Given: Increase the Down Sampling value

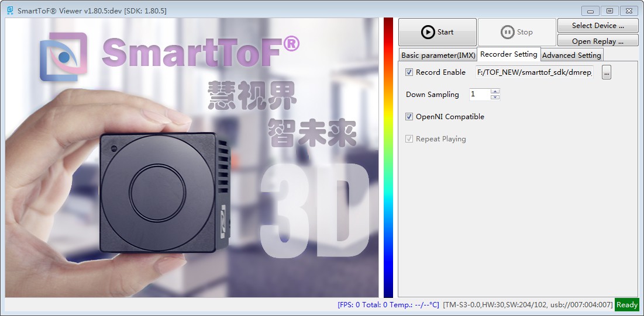Looking at the screenshot, I should (495, 92).
